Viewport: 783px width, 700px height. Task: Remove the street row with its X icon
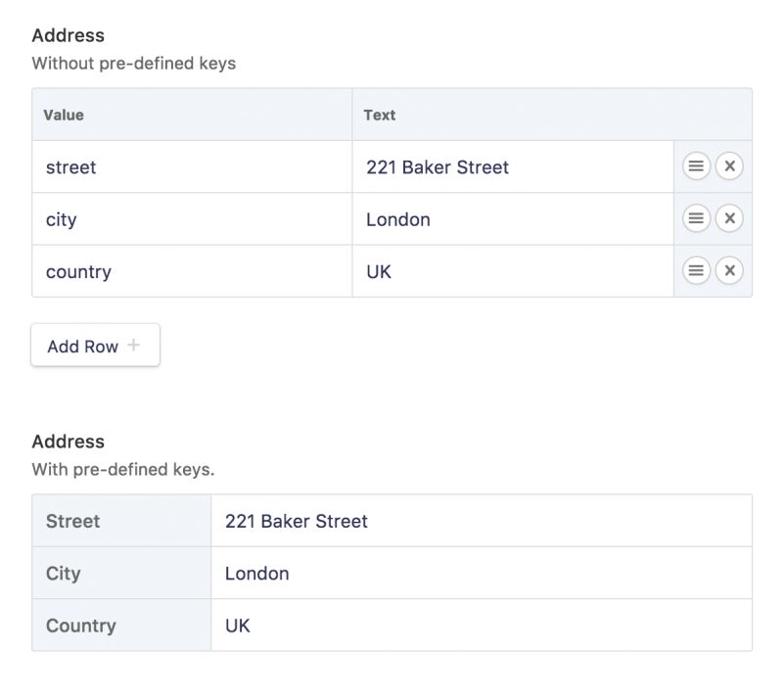[729, 165]
